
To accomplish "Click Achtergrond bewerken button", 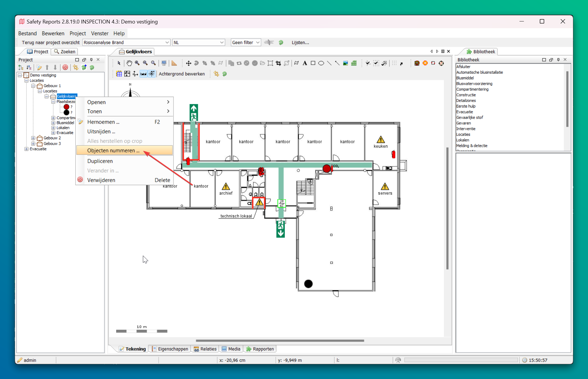I will 182,74.
